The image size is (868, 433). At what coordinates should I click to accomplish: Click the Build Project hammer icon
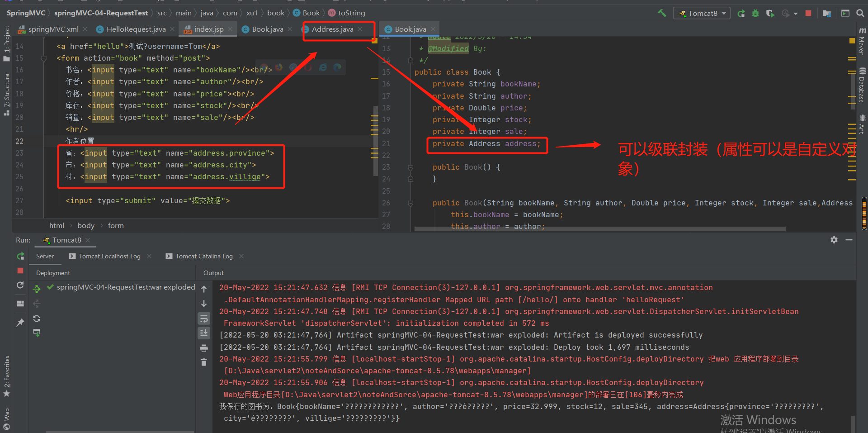pos(662,13)
